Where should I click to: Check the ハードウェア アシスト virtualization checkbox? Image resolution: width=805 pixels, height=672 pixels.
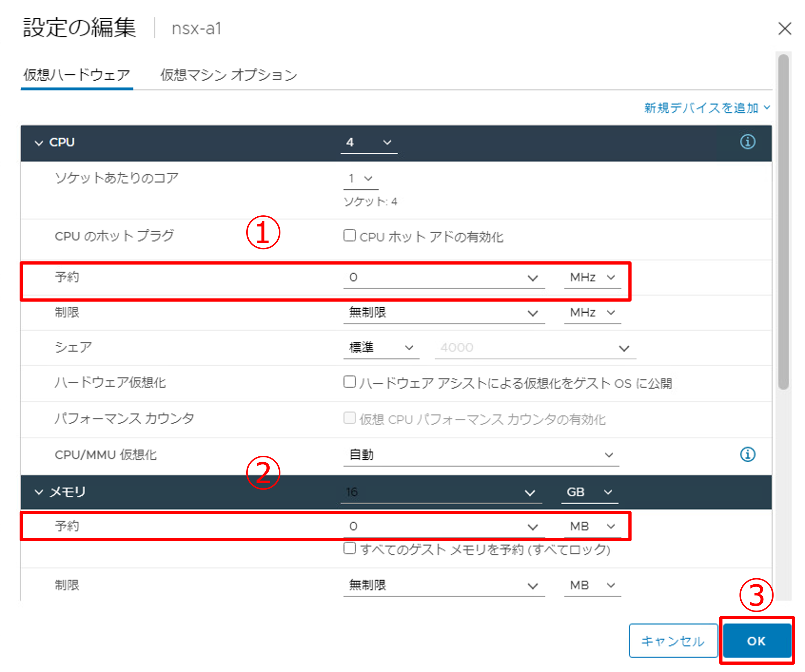coord(349,382)
